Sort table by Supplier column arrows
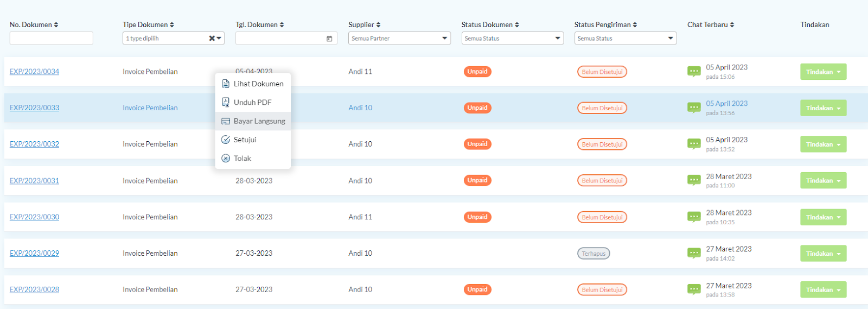The height and width of the screenshot is (309, 868). point(378,25)
